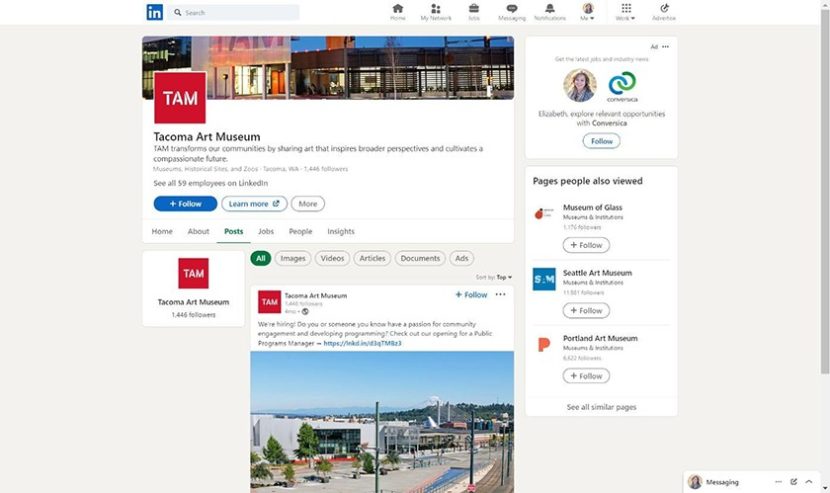Screen dimensions: 830x493
Task: Click the Advertise icon
Action: 664,9
